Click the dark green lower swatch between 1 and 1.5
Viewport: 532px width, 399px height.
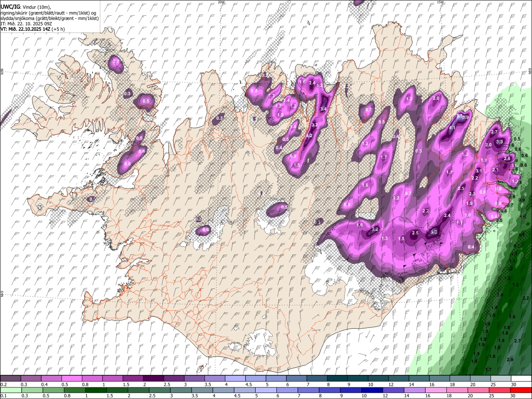tap(96, 390)
